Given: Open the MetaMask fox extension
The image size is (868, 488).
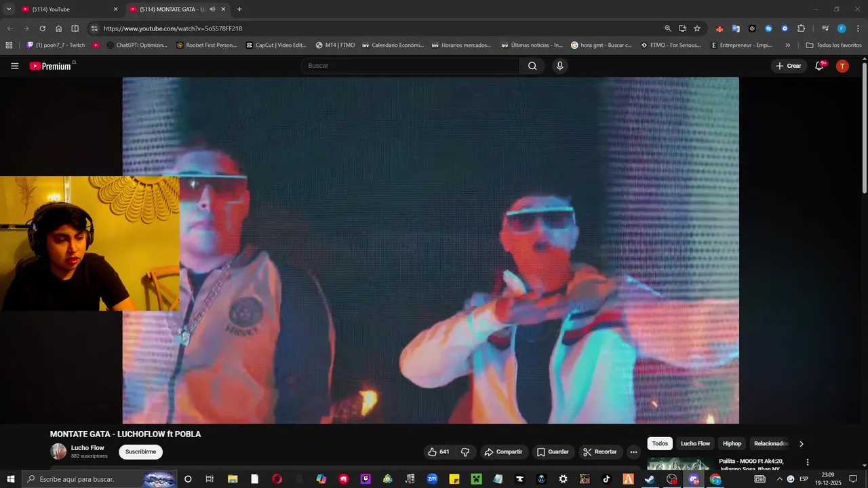Looking at the screenshot, I should [x=719, y=28].
